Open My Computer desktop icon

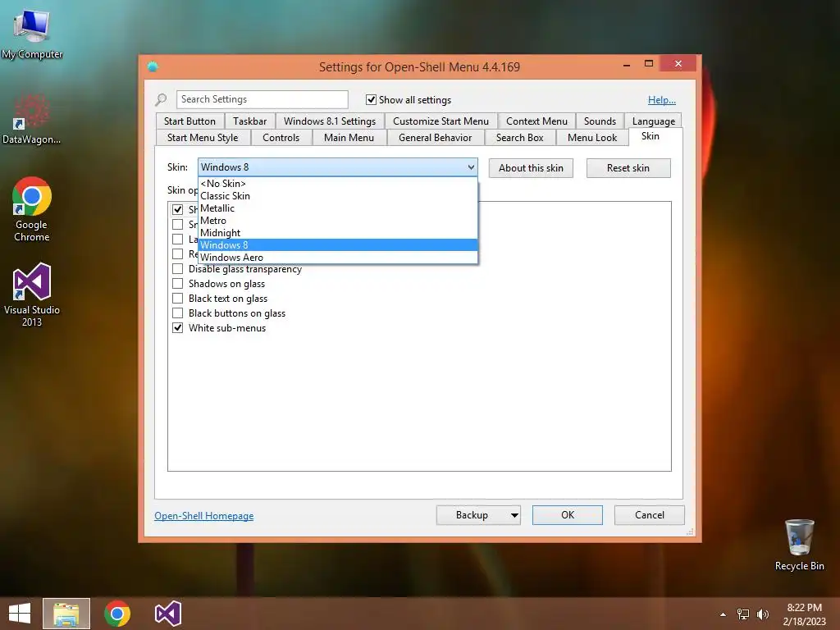(32, 34)
